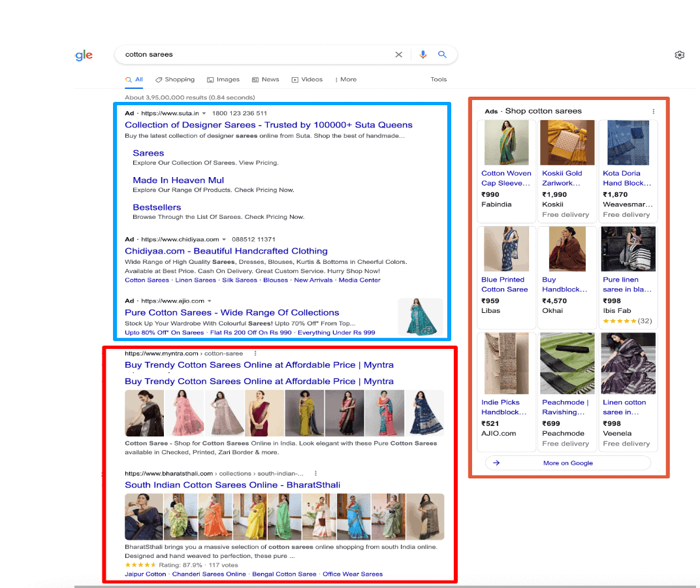700x588 pixels.
Task: Open the three-dot menu beside bharatsthali.com URL
Action: pos(315,474)
